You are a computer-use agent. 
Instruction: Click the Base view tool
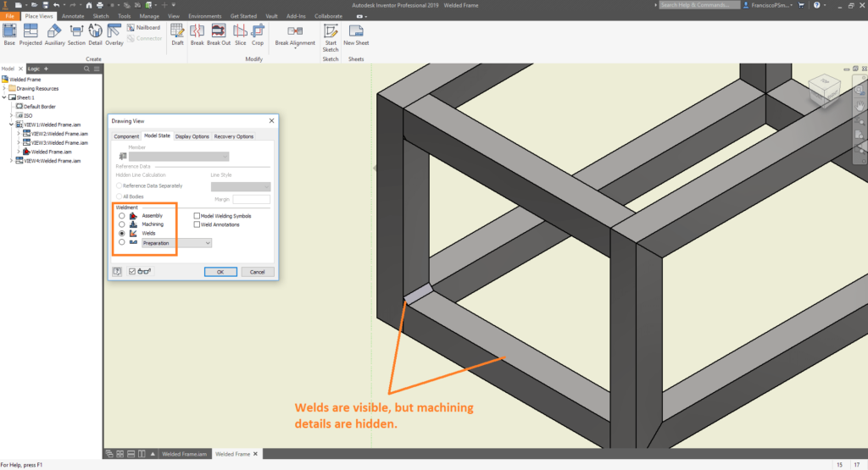click(9, 34)
